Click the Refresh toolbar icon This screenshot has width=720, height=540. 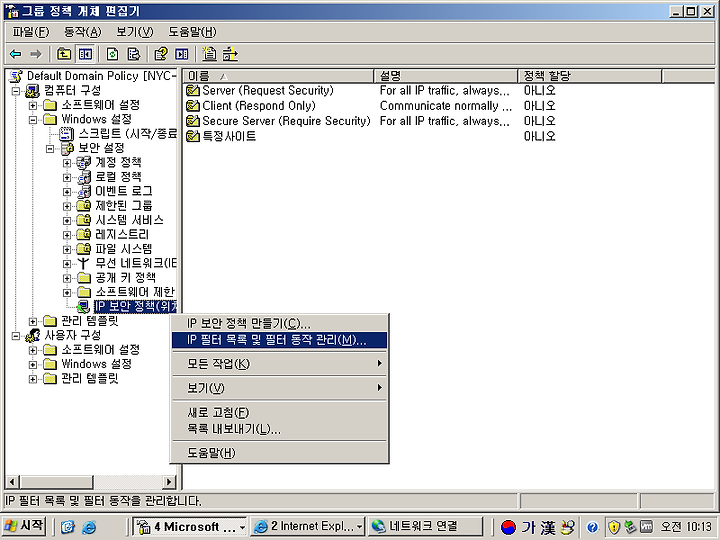pyautogui.click(x=112, y=54)
